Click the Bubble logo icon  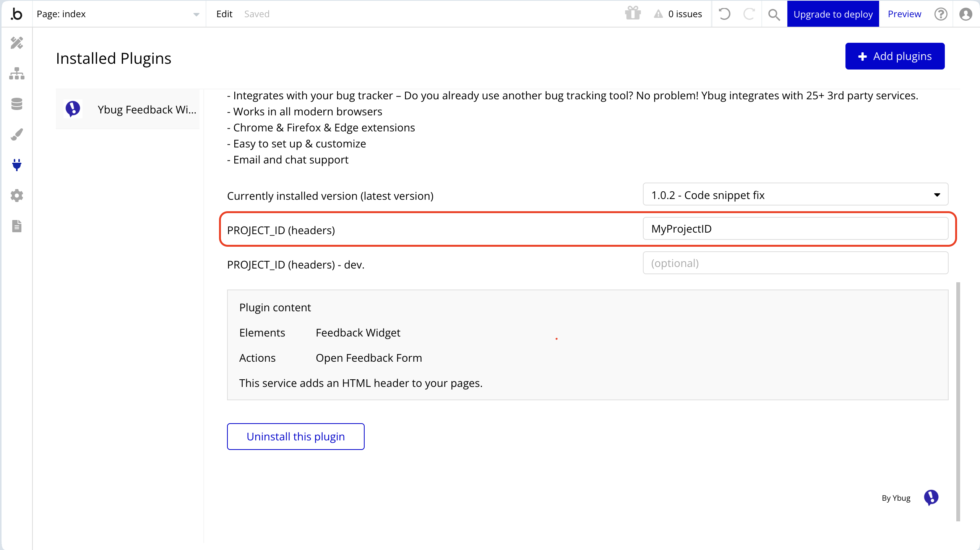pos(16,14)
